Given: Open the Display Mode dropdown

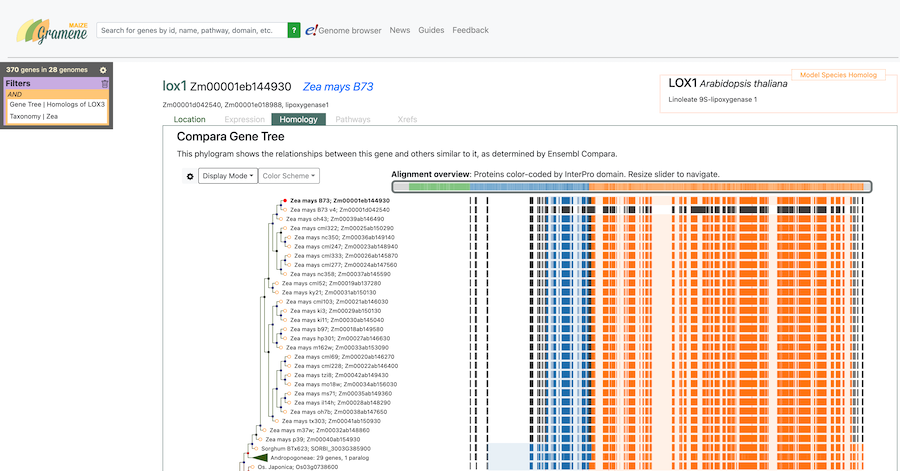Looking at the screenshot, I should 227,176.
